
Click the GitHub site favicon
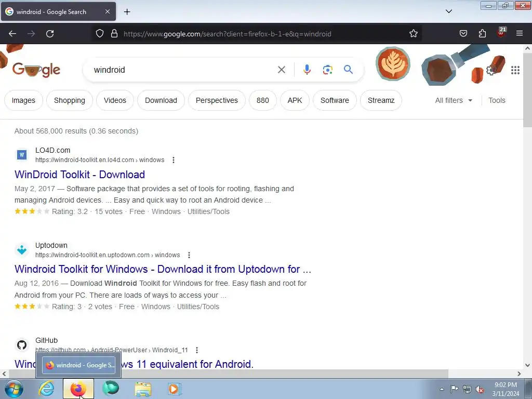click(x=22, y=345)
